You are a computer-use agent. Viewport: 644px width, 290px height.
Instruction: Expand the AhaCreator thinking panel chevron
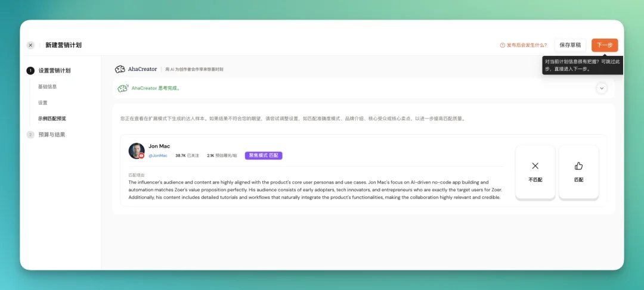pos(602,88)
